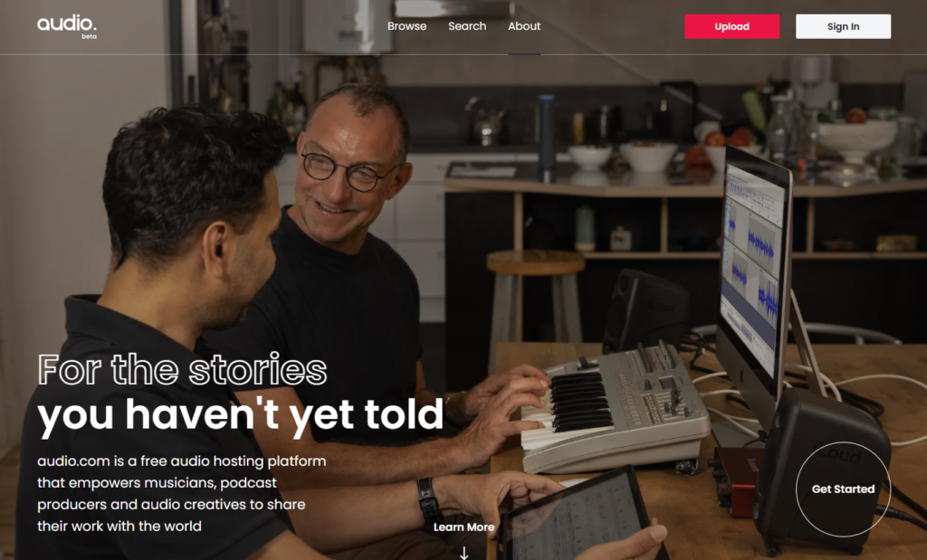This screenshot has height=560, width=927.
Task: Open the Search navigation item
Action: (x=467, y=26)
